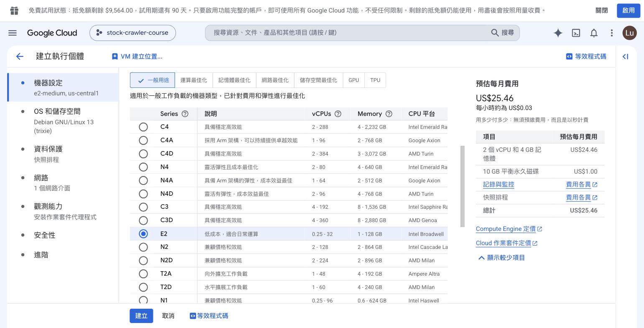Switch to 記憶體最佳化 tab
This screenshot has width=644, height=328.
point(234,80)
